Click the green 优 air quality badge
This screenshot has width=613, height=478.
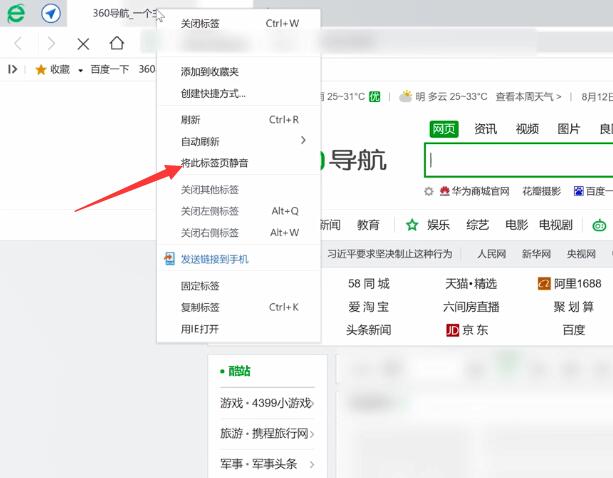(x=375, y=97)
